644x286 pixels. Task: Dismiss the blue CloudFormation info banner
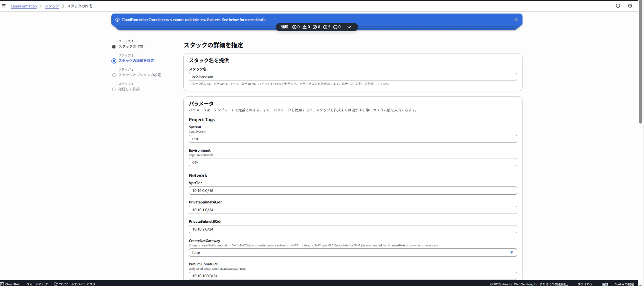pos(516,20)
